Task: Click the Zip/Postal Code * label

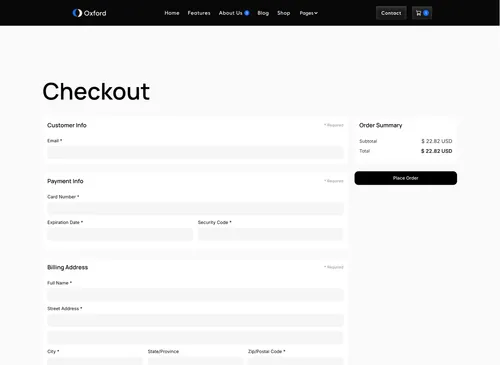Action: click(267, 351)
